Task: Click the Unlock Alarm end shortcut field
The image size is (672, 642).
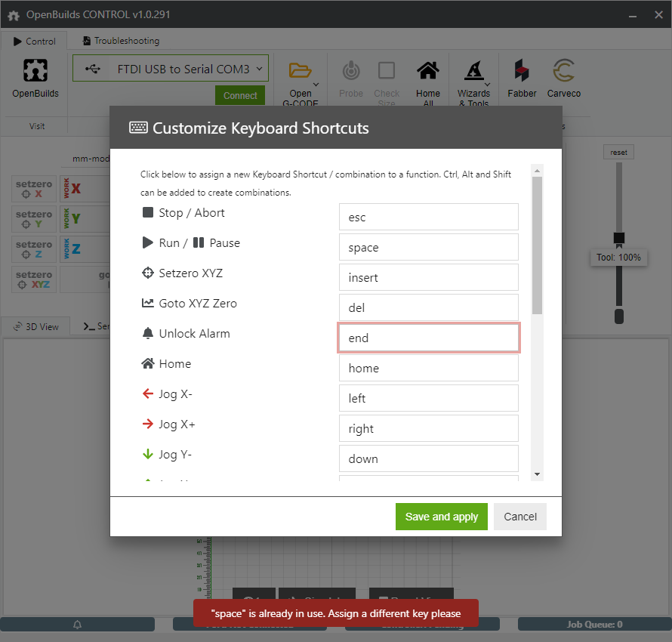Action: pyautogui.click(x=429, y=338)
